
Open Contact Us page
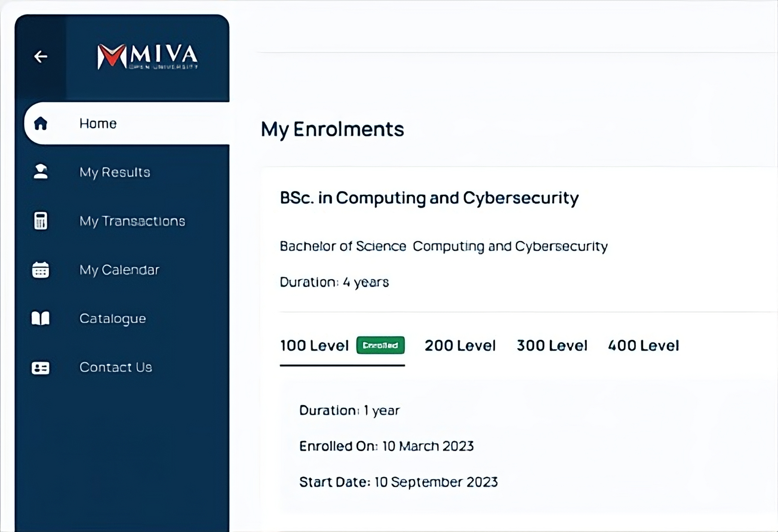click(116, 367)
